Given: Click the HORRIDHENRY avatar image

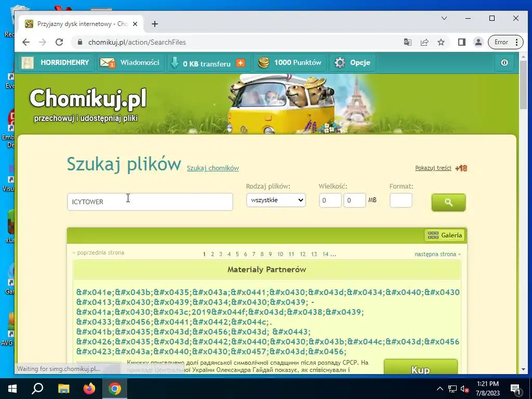Looking at the screenshot, I should [x=28, y=63].
